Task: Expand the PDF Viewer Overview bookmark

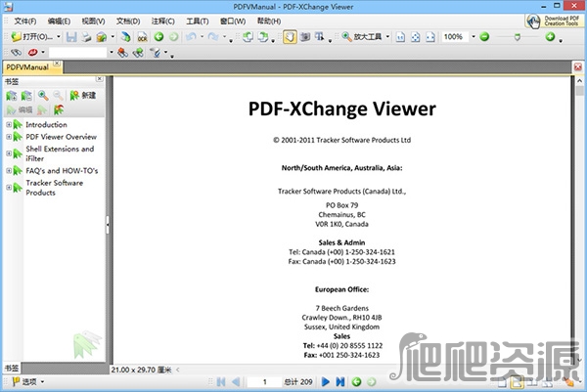Action: coord(9,137)
